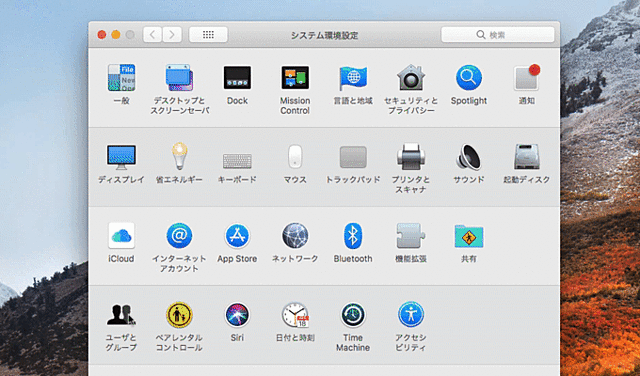Click the forward navigation arrow

[x=172, y=35]
